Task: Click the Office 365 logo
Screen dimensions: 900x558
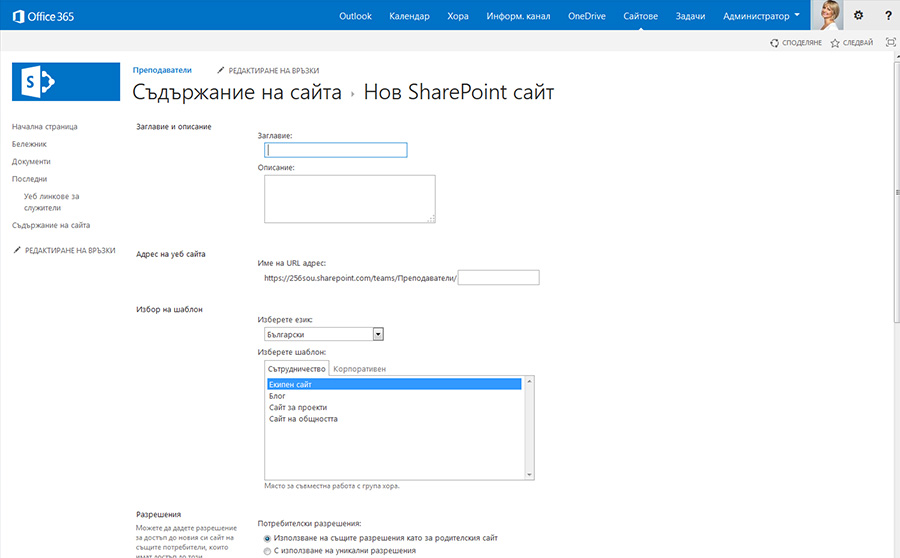Action: (x=44, y=16)
